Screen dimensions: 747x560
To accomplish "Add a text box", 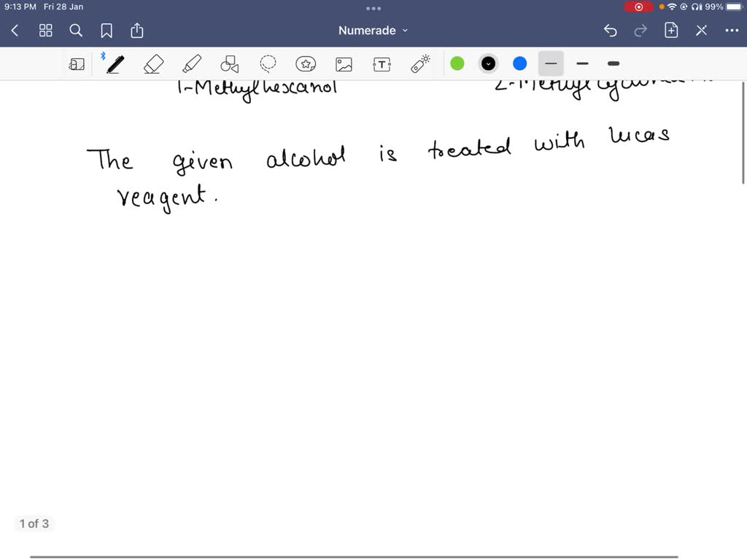I will (x=382, y=63).
